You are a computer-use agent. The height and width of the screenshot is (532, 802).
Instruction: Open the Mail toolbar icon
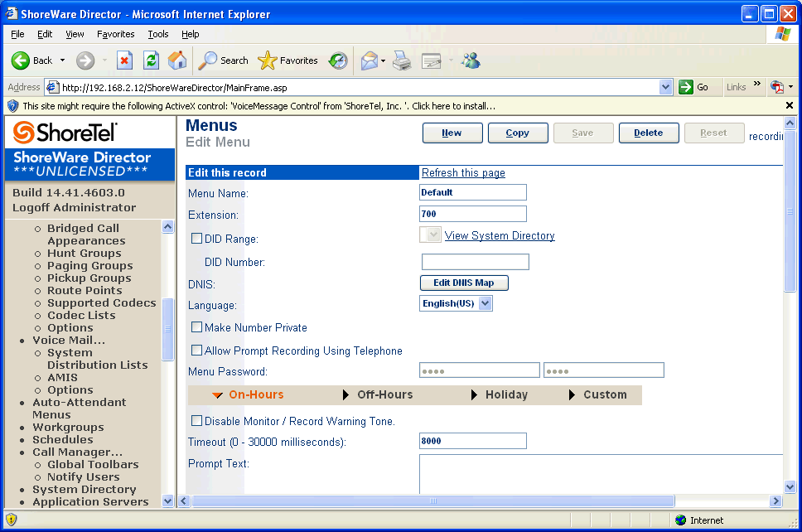click(370, 60)
